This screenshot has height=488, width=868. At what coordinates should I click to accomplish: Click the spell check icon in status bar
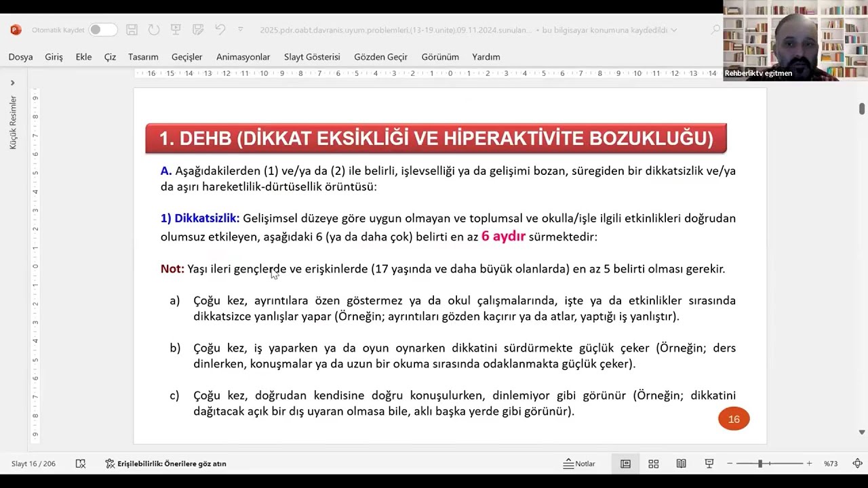click(81, 464)
